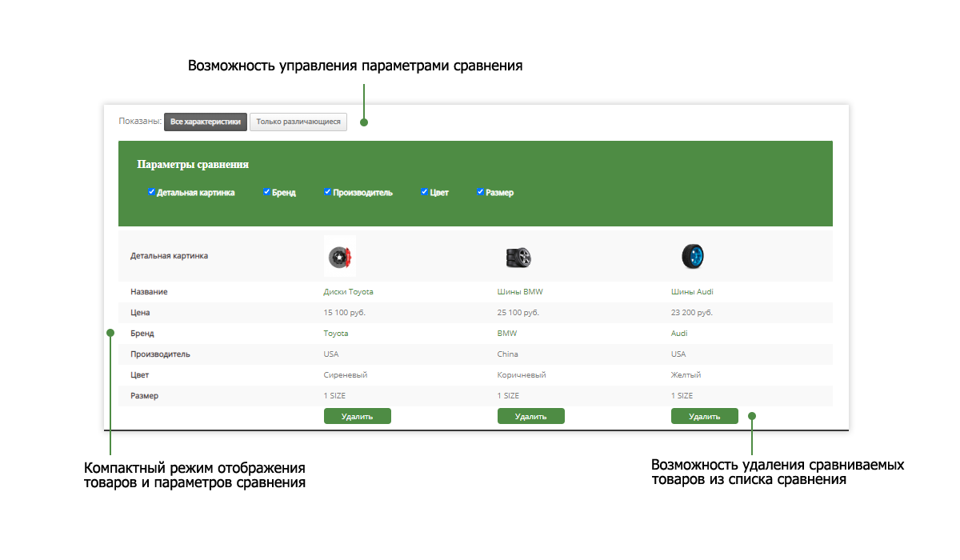Open the Шины BMW tires thumbnail
Image resolution: width=960 pixels, height=560 pixels.
point(518,258)
